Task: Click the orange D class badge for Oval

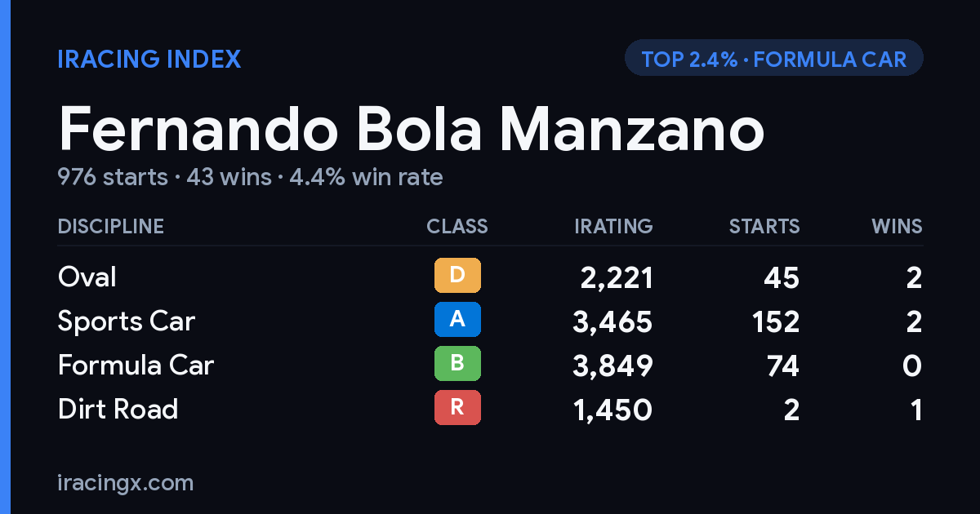Action: [457, 275]
